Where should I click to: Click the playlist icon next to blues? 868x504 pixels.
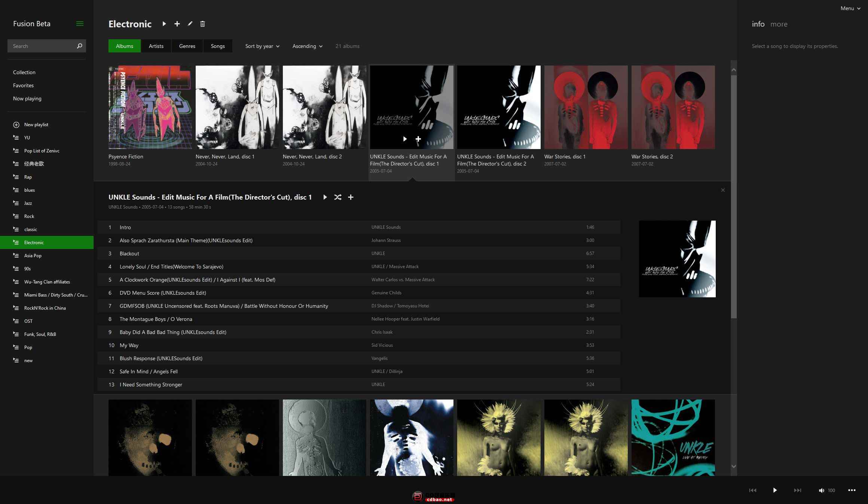16,190
